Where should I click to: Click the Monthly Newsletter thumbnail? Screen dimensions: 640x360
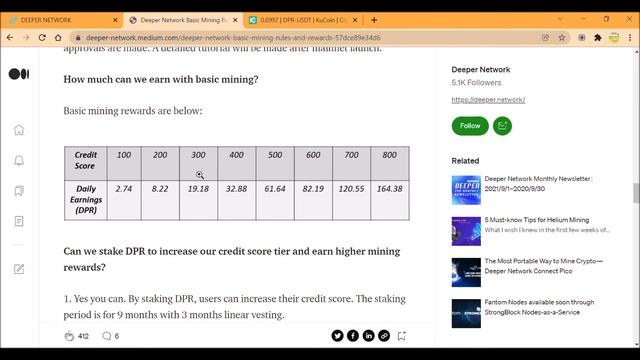pos(466,190)
